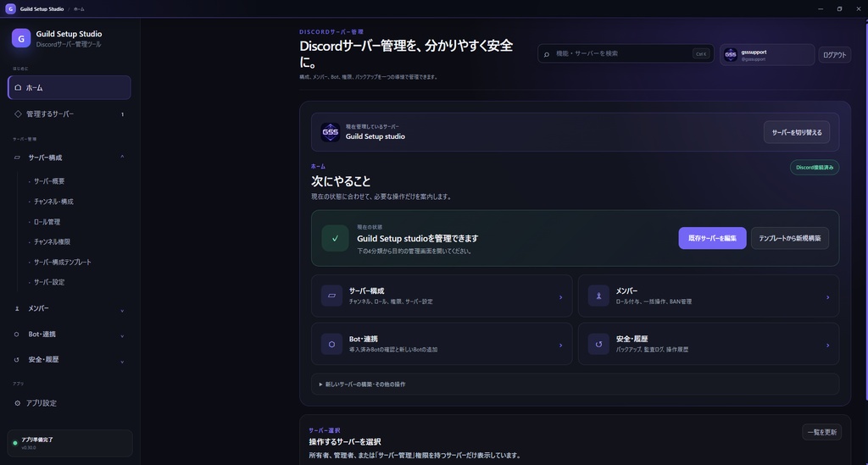The width and height of the screenshot is (868, 465).
Task: Open 管理するサーバー in the sidebar
Action: click(x=70, y=113)
